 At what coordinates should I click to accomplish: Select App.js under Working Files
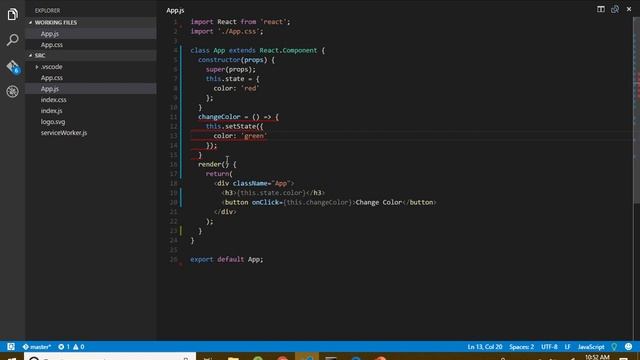91,34
